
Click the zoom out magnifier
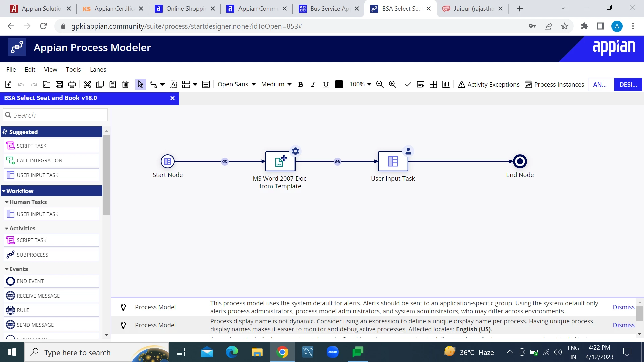[380, 84]
